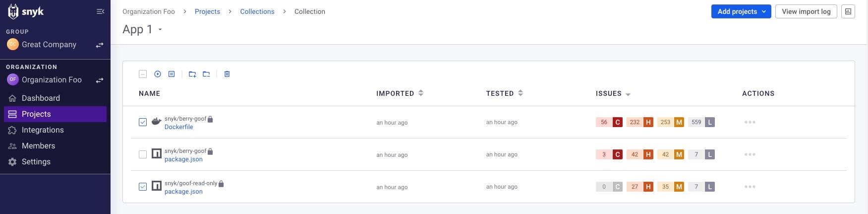Expand the App 1 collection dropdown
This screenshot has height=214, width=868.
point(160,30)
